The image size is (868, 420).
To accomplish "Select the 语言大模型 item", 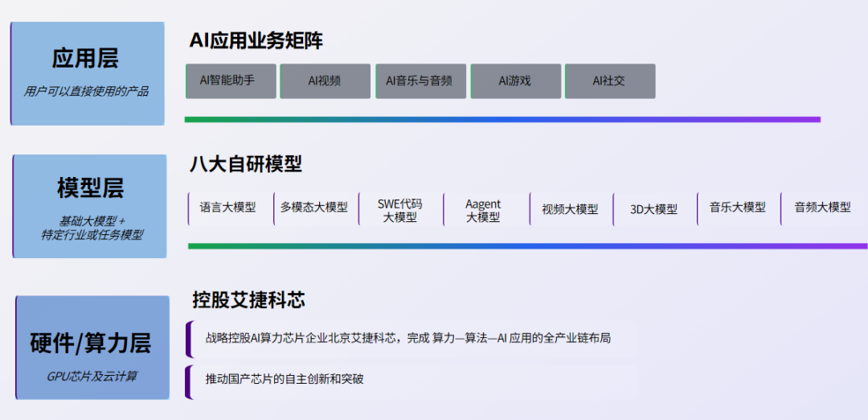I will (x=229, y=209).
